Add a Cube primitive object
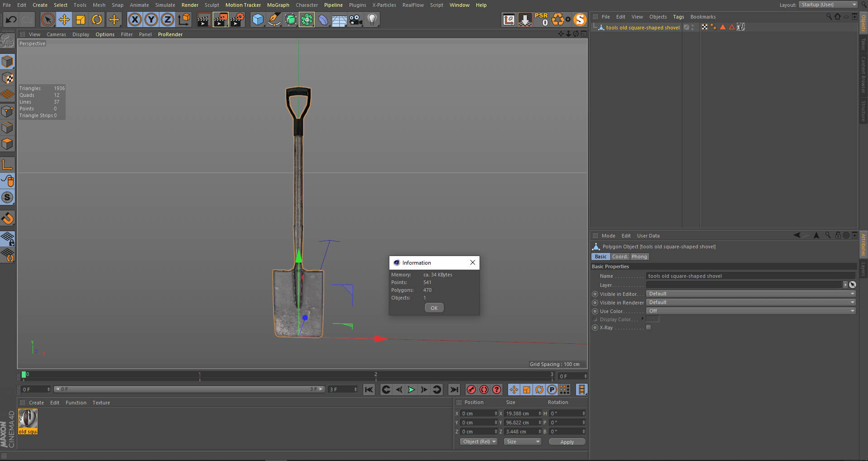 point(258,19)
